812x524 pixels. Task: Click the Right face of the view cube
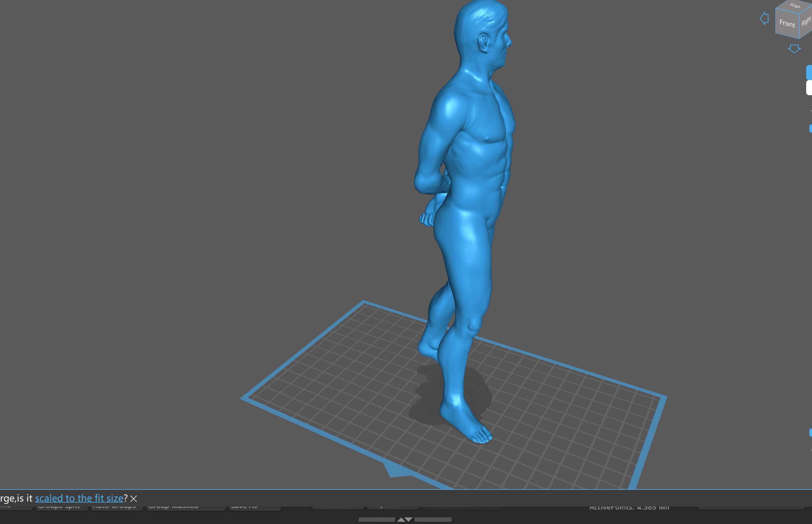(x=806, y=22)
